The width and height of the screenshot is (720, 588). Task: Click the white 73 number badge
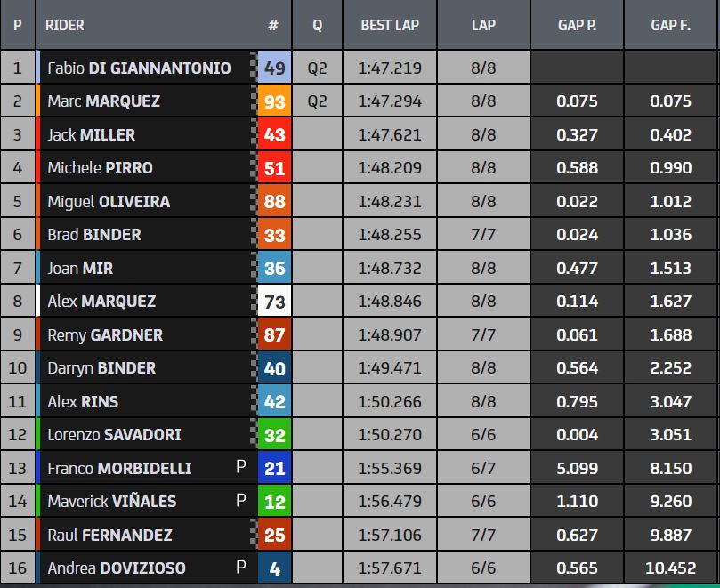(x=274, y=302)
